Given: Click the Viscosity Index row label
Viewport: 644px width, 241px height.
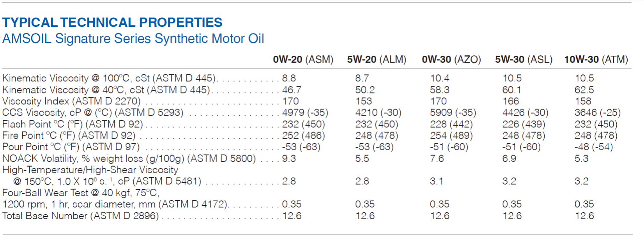Looking at the screenshot, I should (71, 101).
